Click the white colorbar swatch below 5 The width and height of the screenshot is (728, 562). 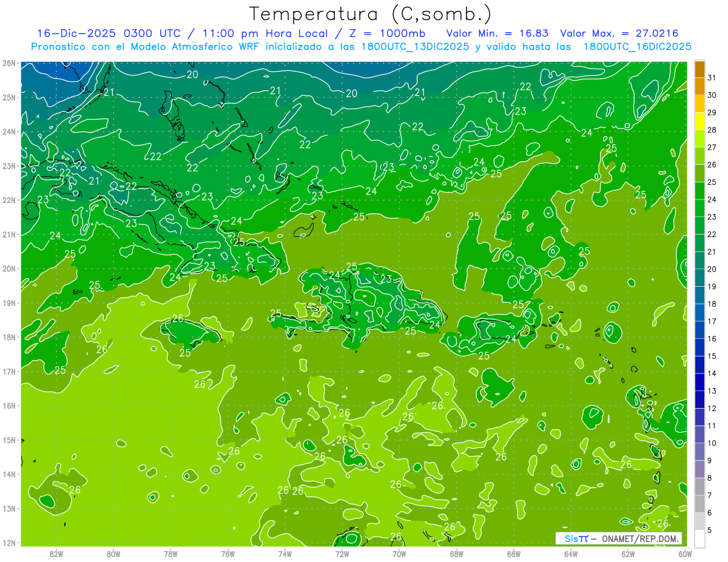[x=699, y=538]
